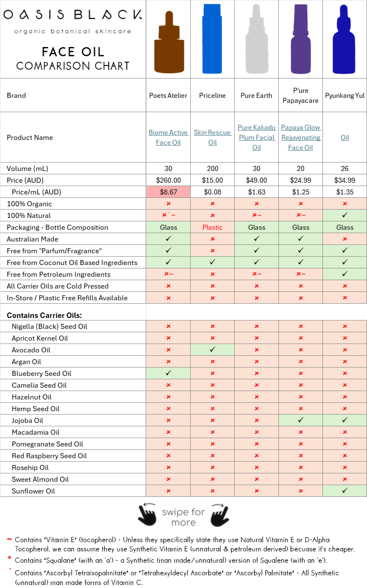Click the swipe right hand icon

coord(220,514)
